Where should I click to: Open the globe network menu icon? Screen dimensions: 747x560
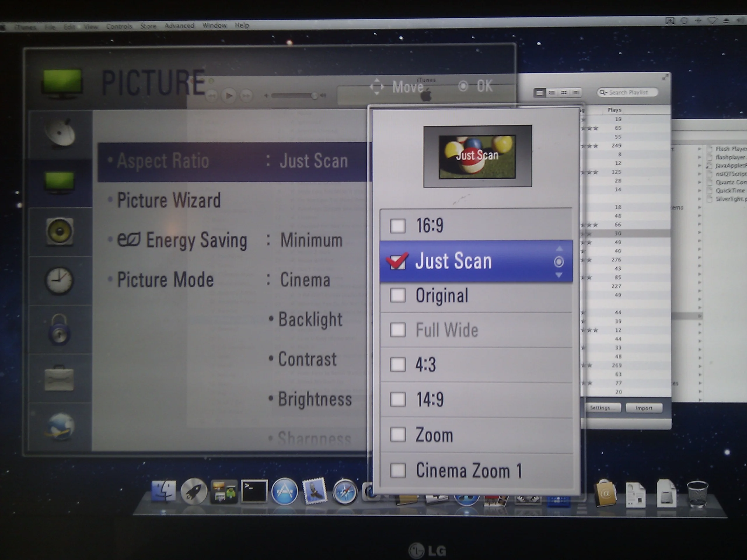coord(60,427)
